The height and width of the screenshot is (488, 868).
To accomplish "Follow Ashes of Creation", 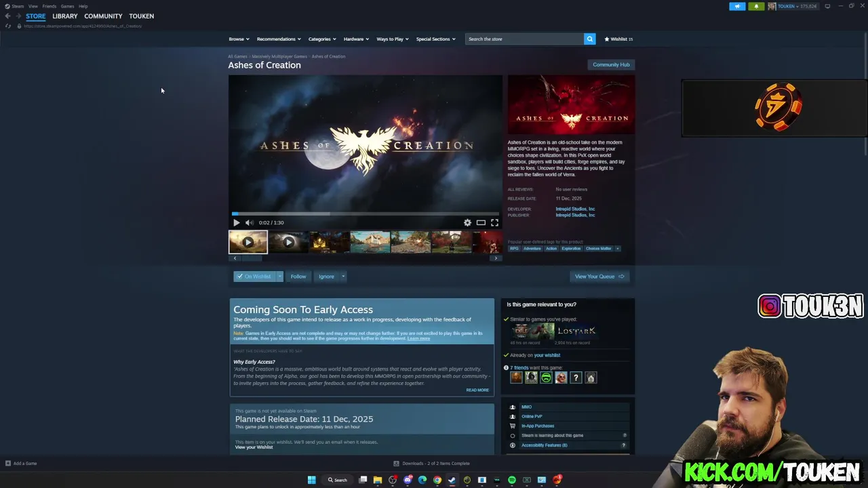I will [x=298, y=277].
